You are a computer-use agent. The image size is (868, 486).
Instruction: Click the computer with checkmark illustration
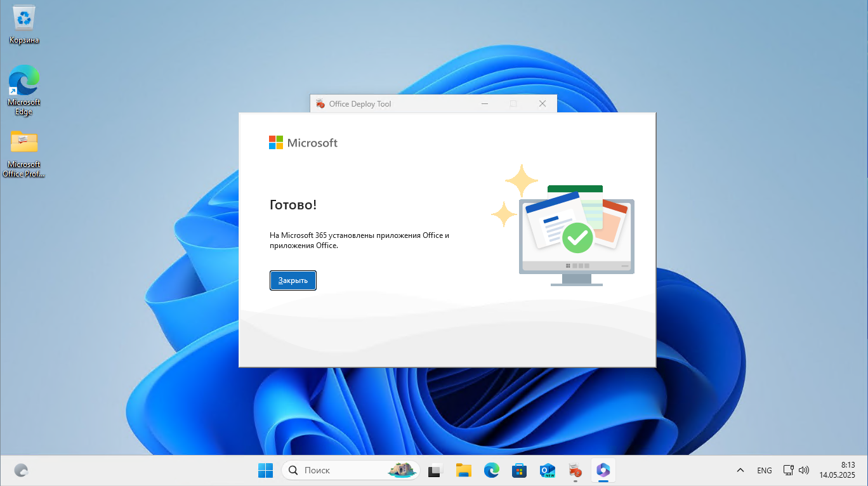tap(563, 226)
